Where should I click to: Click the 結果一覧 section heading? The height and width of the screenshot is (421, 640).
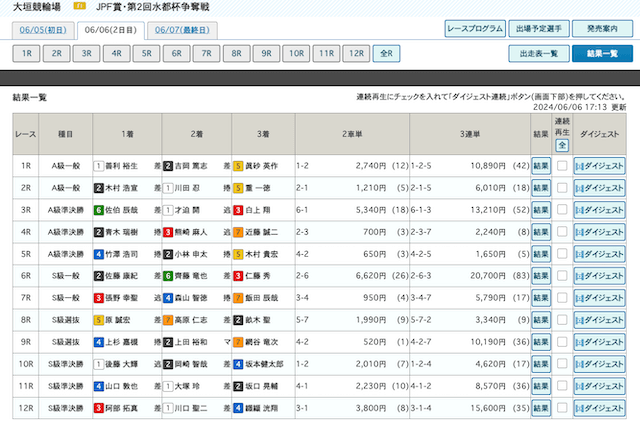pyautogui.click(x=30, y=98)
